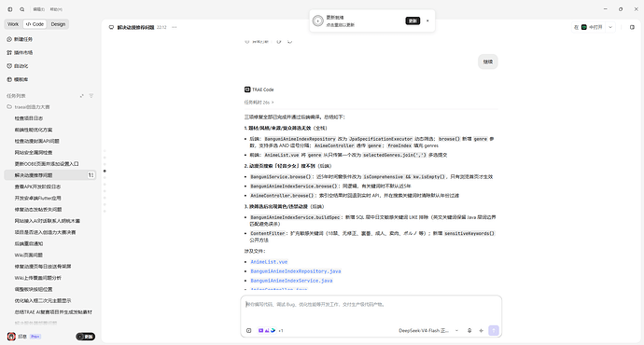Image resolution: width=644 pixels, height=345 pixels.
Task: Click the chevron after the model name
Action: [x=456, y=331]
